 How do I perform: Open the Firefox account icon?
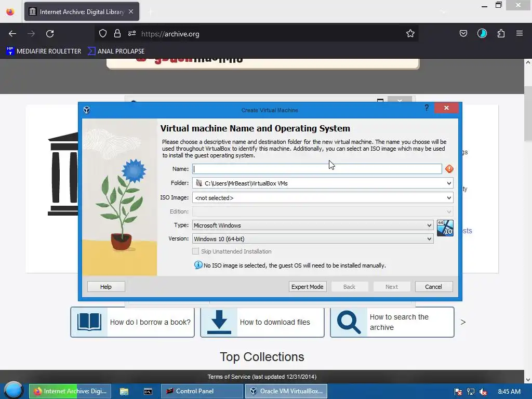pyautogui.click(x=482, y=34)
